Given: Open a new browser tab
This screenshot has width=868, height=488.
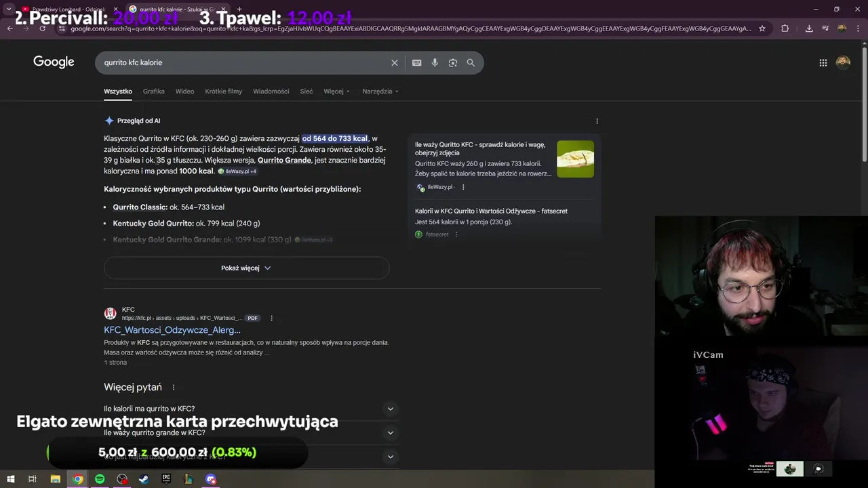Looking at the screenshot, I should click(239, 9).
